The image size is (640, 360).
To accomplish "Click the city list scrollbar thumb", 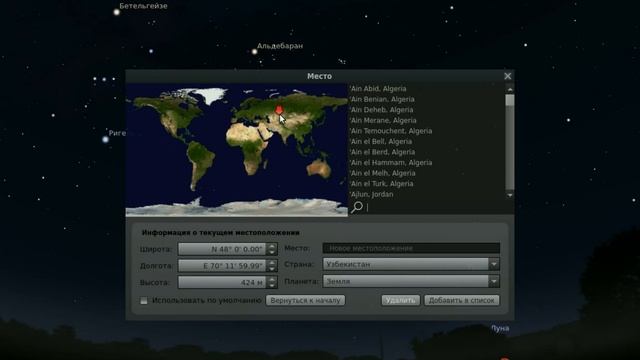I will (x=509, y=100).
